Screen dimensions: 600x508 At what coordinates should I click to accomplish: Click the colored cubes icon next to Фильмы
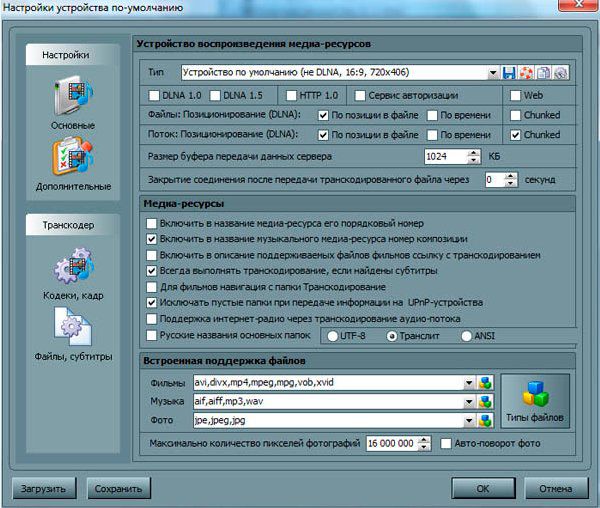click(x=487, y=382)
